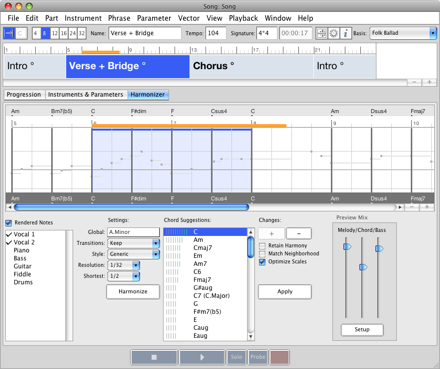
Task: Select the 32 bars length button
Action: click(x=82, y=33)
